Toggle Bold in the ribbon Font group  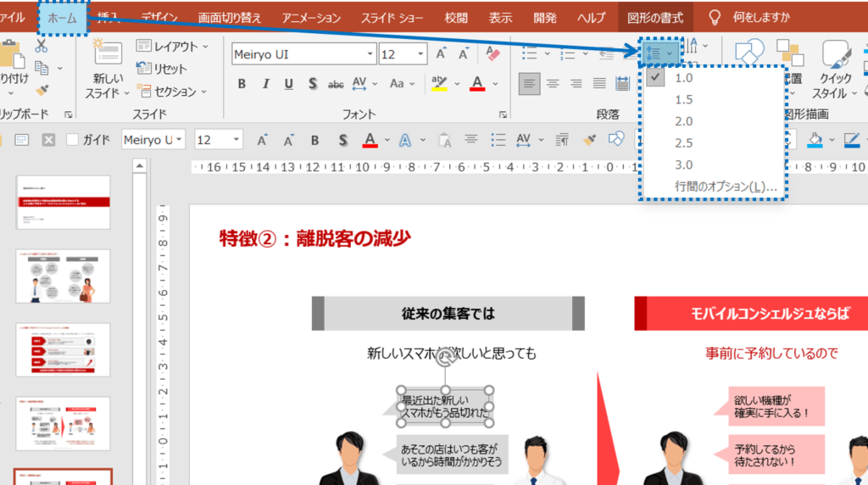[242, 84]
